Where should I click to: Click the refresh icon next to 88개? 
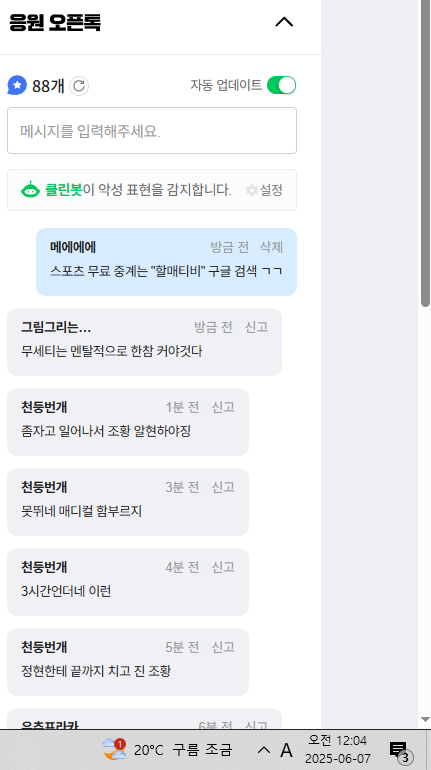click(x=79, y=86)
